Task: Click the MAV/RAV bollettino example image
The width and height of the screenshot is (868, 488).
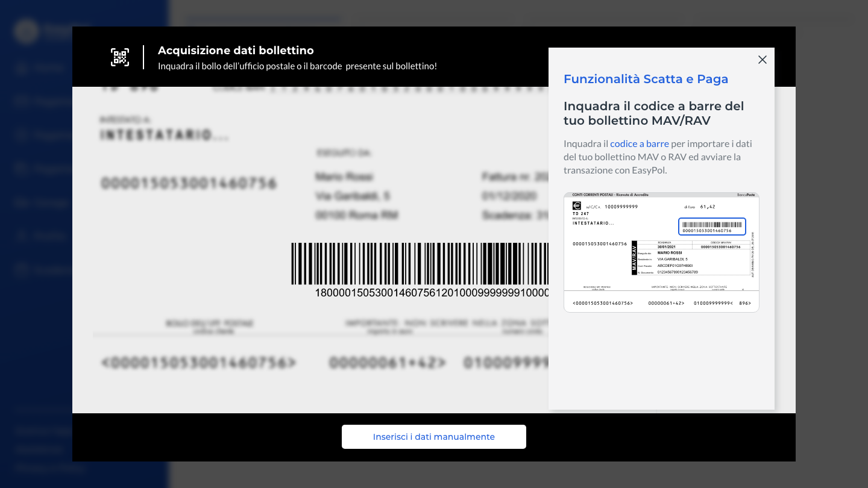Action: tap(661, 252)
